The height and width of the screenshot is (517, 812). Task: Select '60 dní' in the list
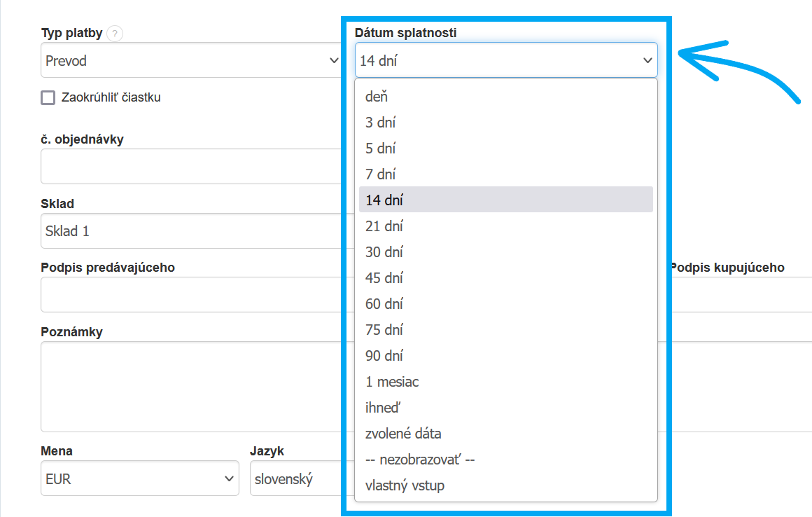[384, 304]
